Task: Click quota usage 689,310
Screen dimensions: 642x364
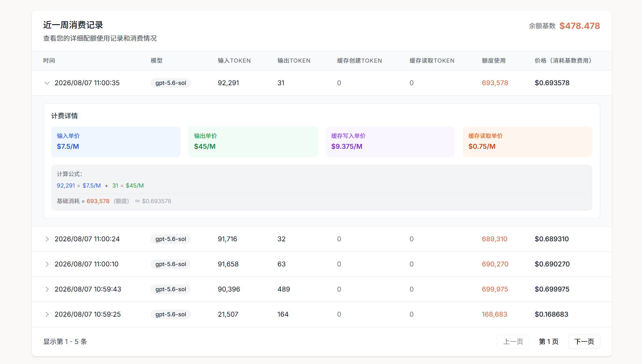Action: (494, 239)
